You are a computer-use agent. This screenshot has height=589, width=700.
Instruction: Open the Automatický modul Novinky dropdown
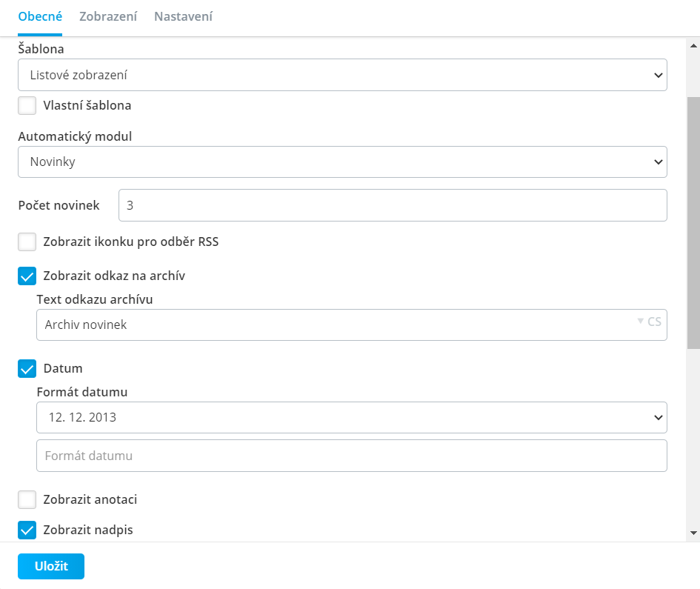pos(342,162)
